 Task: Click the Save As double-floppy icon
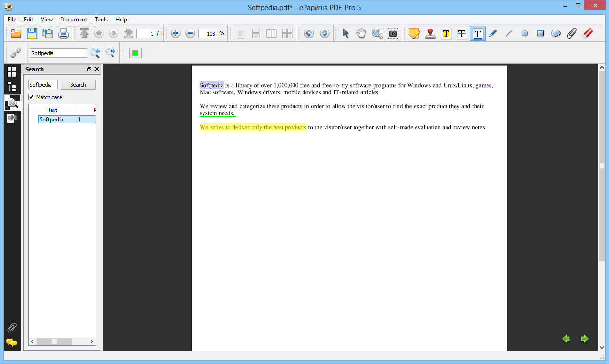point(48,33)
